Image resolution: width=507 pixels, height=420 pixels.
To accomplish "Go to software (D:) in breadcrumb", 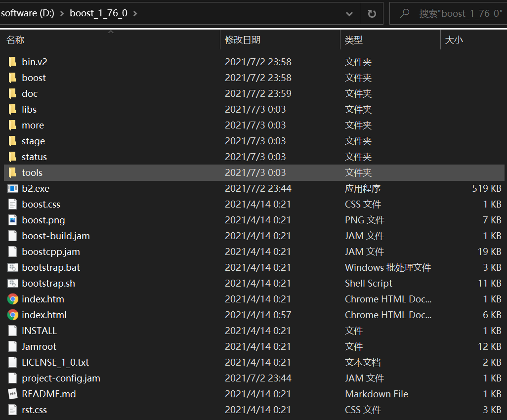I will (x=28, y=13).
